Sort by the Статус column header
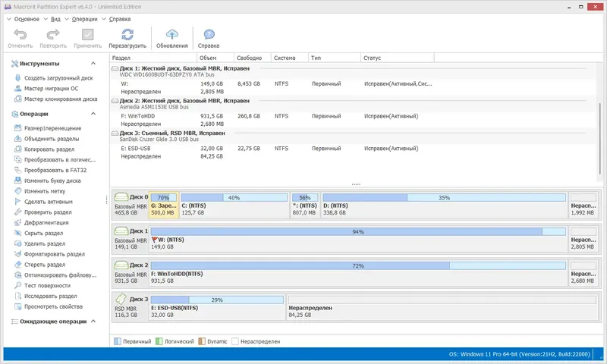The width and height of the screenshot is (607, 364). pyautogui.click(x=398, y=58)
